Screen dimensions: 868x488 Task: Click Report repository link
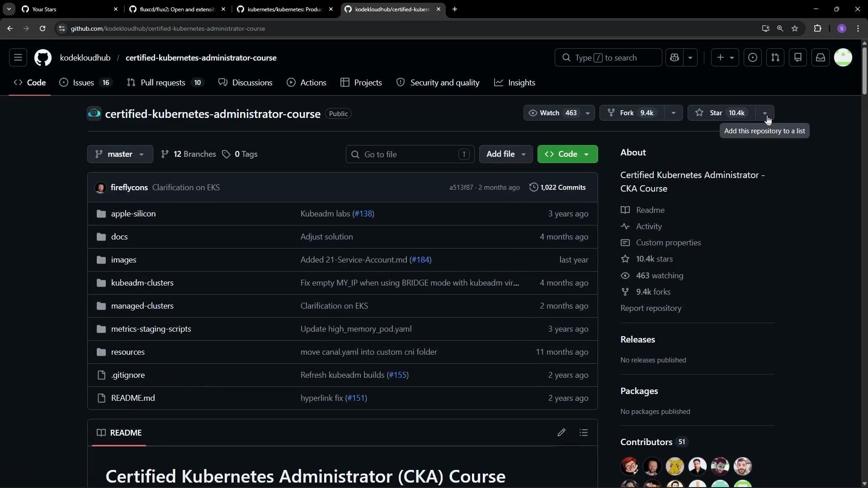(x=651, y=308)
